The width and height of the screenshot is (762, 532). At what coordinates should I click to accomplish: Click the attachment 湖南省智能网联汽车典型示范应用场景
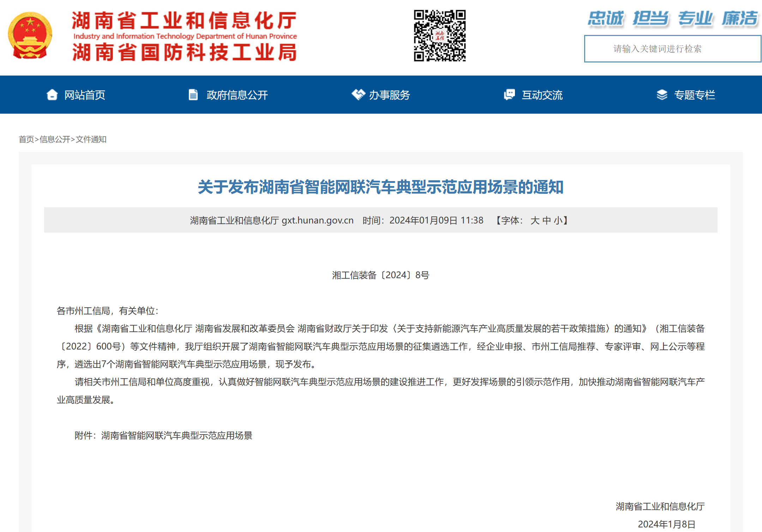click(x=177, y=435)
